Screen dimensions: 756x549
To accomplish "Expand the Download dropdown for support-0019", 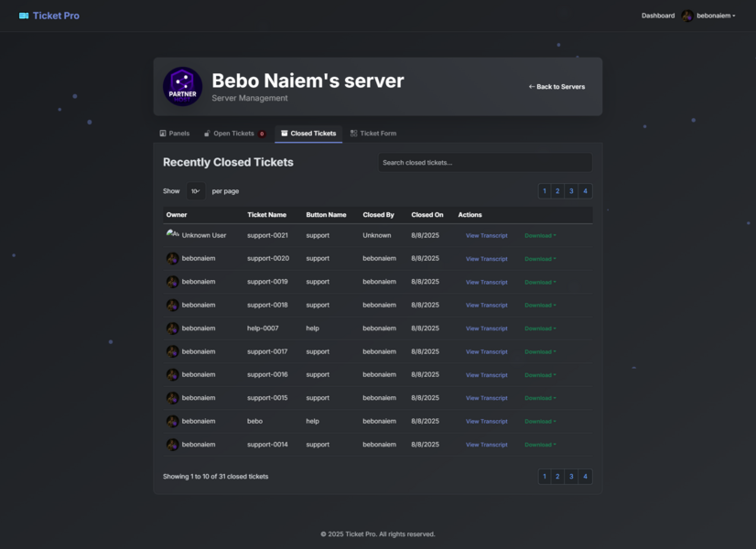I will pos(540,283).
